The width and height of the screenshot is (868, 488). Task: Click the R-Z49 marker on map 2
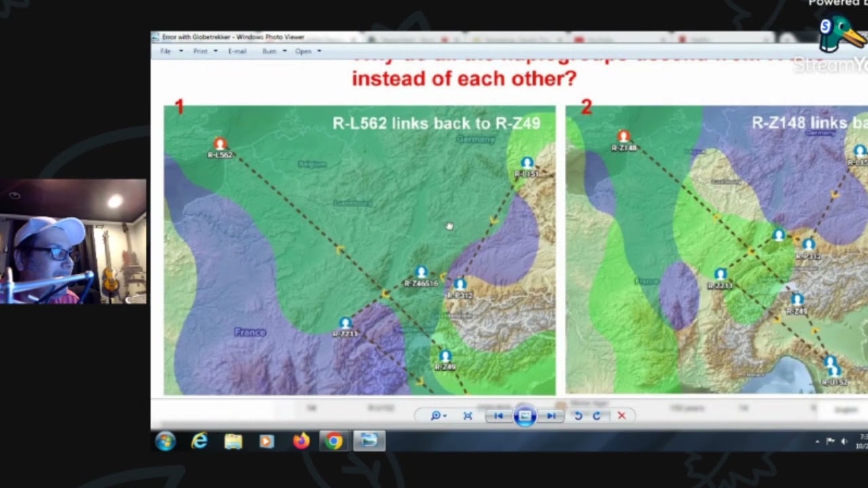click(x=797, y=300)
